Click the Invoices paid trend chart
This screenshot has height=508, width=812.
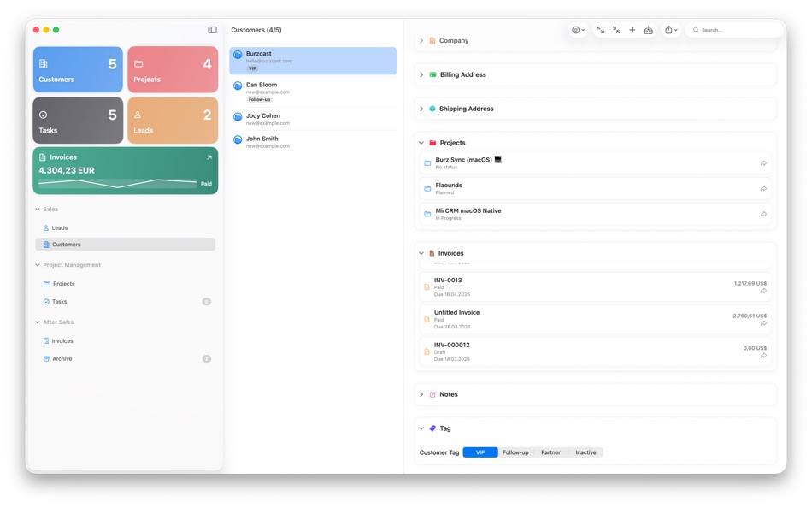(x=118, y=183)
